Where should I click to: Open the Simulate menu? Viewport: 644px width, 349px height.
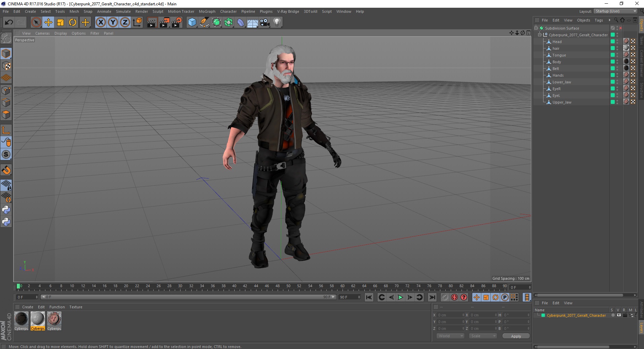[x=123, y=11]
